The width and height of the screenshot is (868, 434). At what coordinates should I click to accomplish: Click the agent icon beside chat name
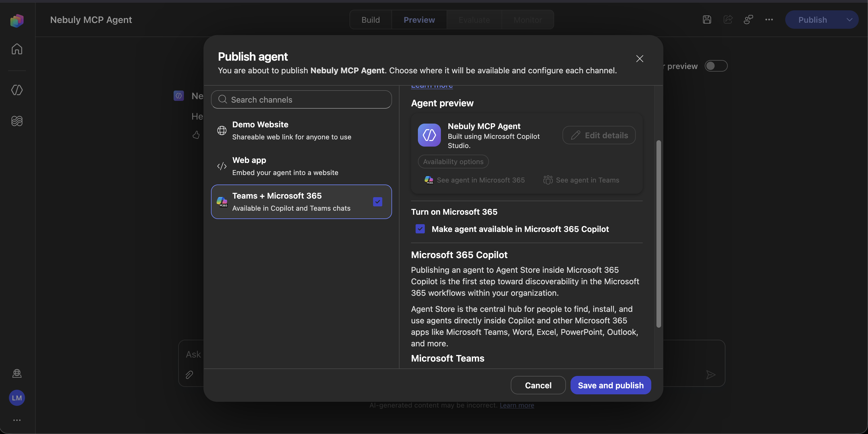178,96
